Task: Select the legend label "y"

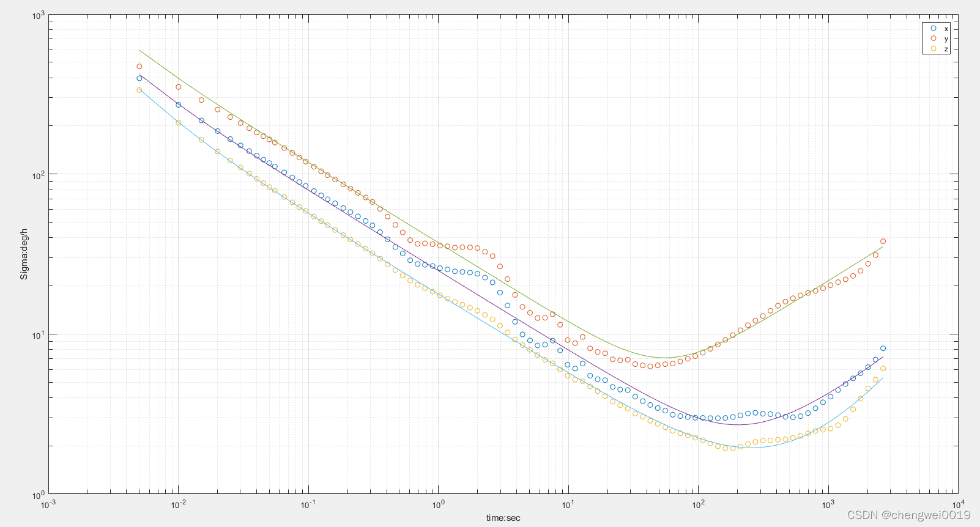Action: [946, 39]
